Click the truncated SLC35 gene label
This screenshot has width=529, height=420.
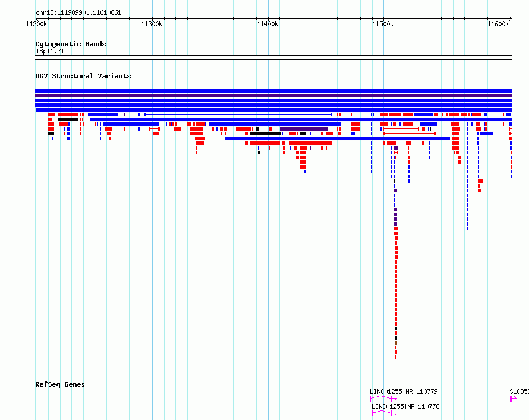pyautogui.click(x=519, y=391)
